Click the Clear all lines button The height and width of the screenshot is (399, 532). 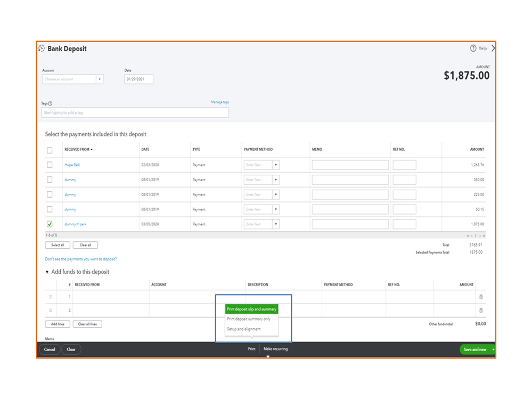[87, 324]
